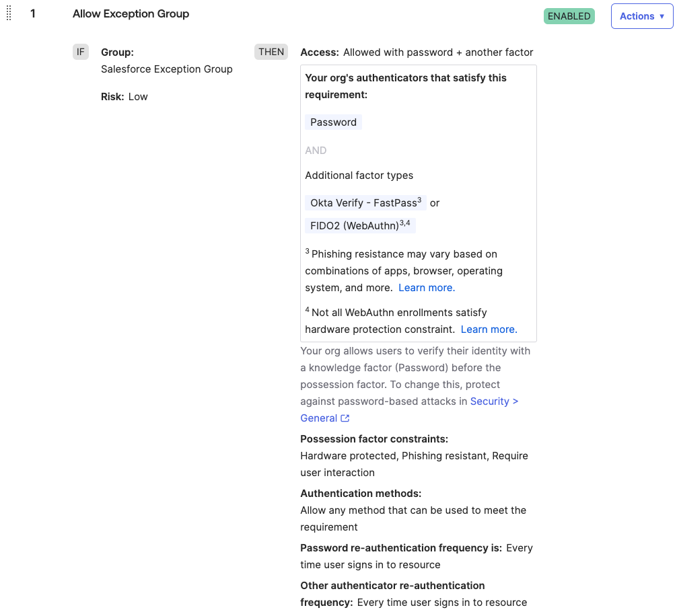Click Other authenticator re-authentication frequency label
677x616 pixels.
[392, 594]
